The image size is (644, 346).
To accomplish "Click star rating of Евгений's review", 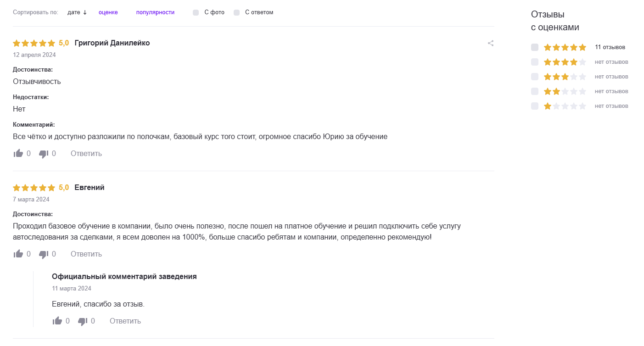I will tap(34, 188).
